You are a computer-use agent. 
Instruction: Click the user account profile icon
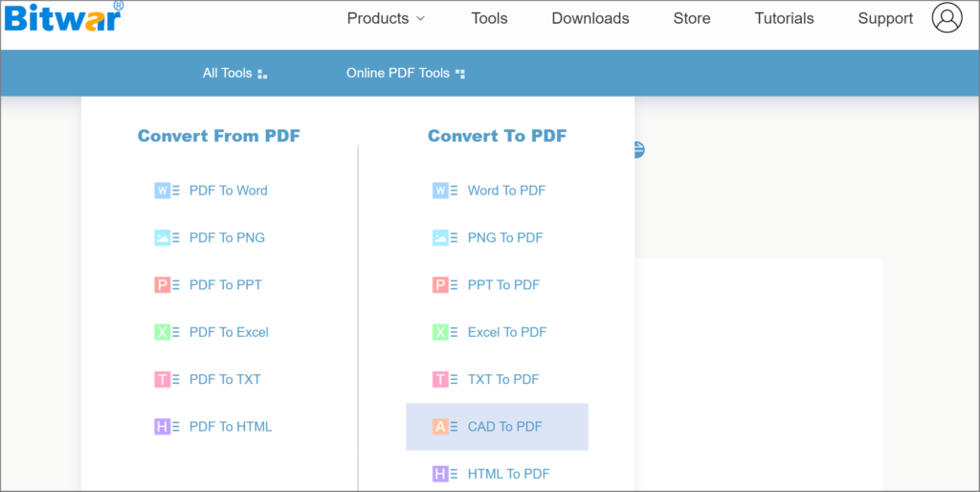[947, 18]
